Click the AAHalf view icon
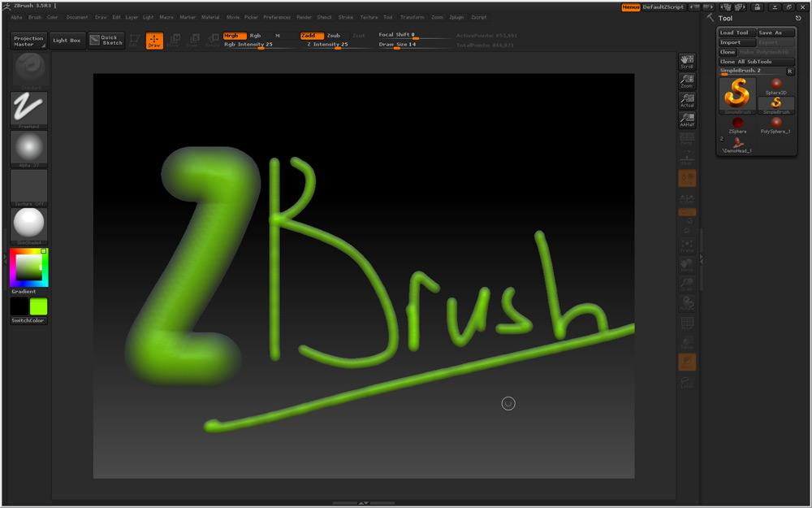 pyautogui.click(x=687, y=120)
